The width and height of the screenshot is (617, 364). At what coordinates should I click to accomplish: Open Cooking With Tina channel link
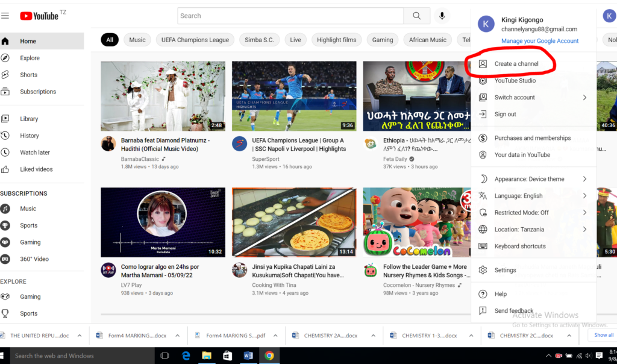tap(274, 285)
